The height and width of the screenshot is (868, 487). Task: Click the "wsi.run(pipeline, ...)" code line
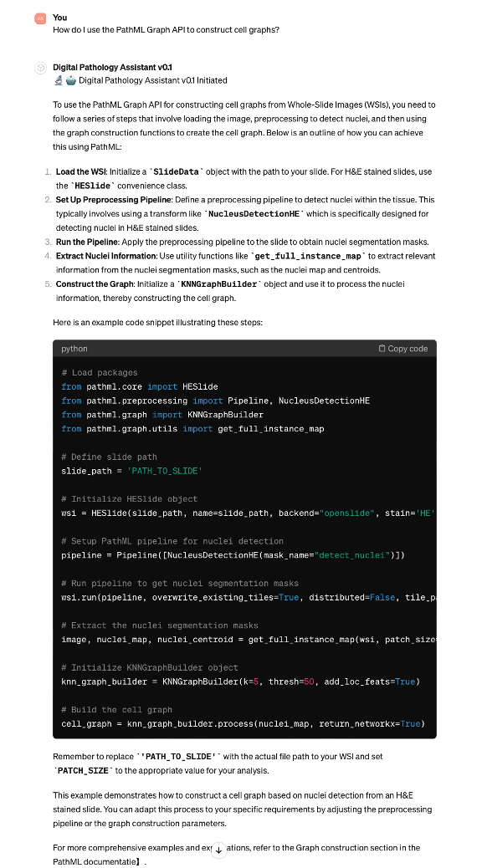coord(249,597)
